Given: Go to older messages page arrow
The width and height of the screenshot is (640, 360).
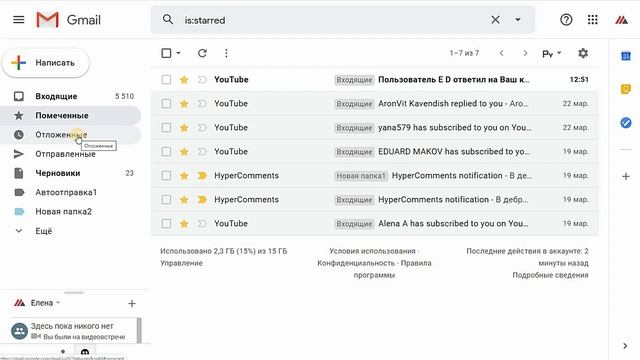Looking at the screenshot, I should coord(525,53).
